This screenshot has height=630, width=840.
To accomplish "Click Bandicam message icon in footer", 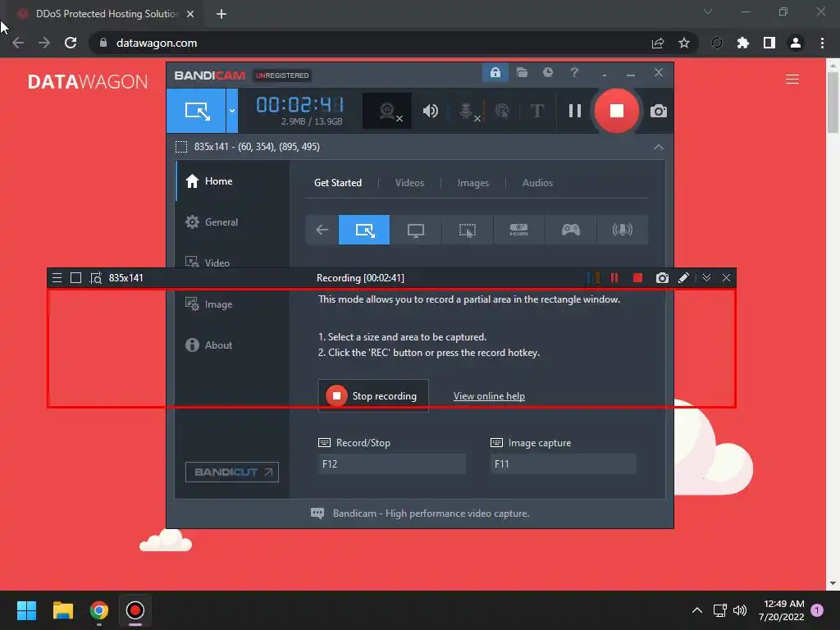I will (317, 514).
